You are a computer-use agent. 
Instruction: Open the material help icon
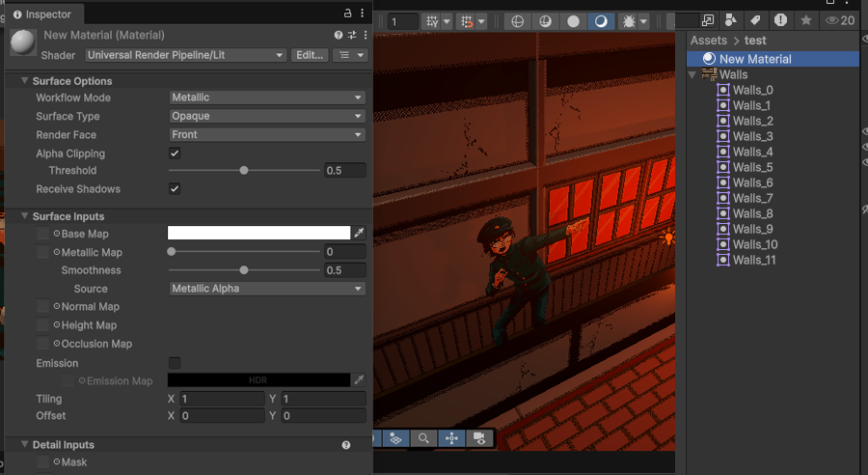click(x=339, y=35)
